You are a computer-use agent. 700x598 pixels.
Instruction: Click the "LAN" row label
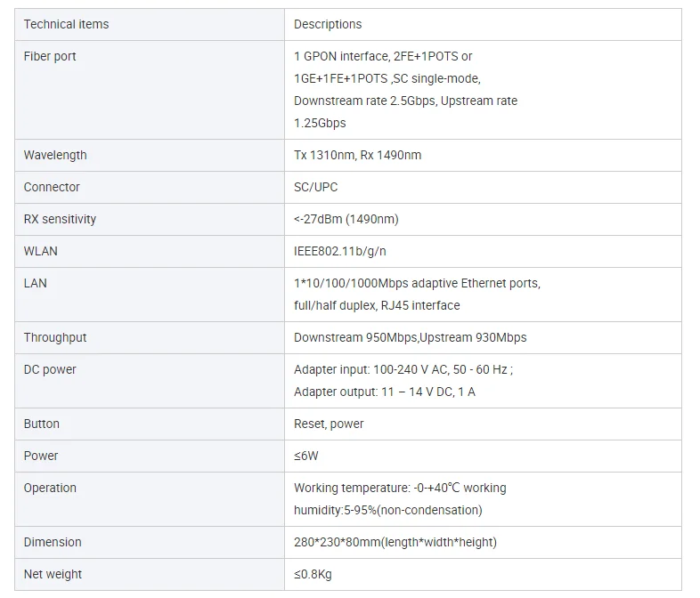[x=36, y=283]
